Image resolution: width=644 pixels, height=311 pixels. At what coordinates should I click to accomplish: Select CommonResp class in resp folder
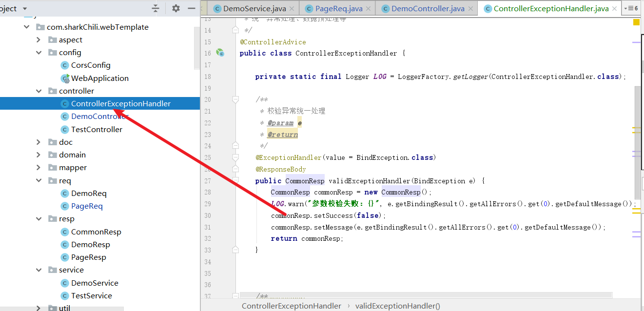pos(96,232)
